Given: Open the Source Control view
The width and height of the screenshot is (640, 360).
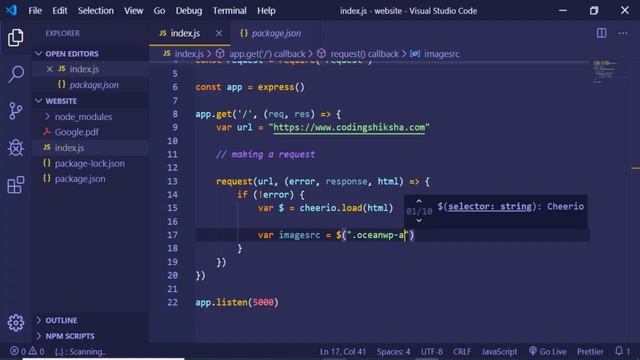Looking at the screenshot, I should (16, 111).
